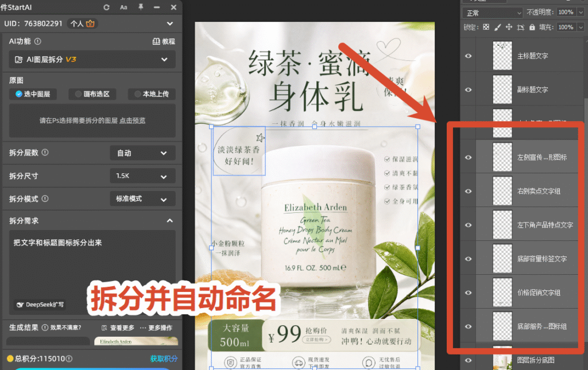Hide the 主标题文字 layer
Screen dimensions: 588x370
[x=469, y=56]
